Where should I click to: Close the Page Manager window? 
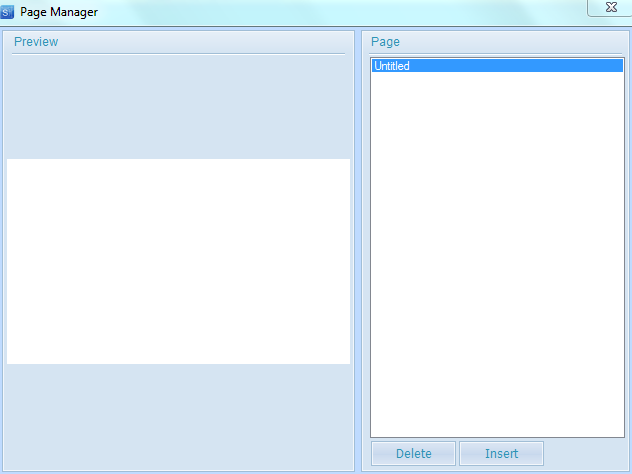[611, 7]
